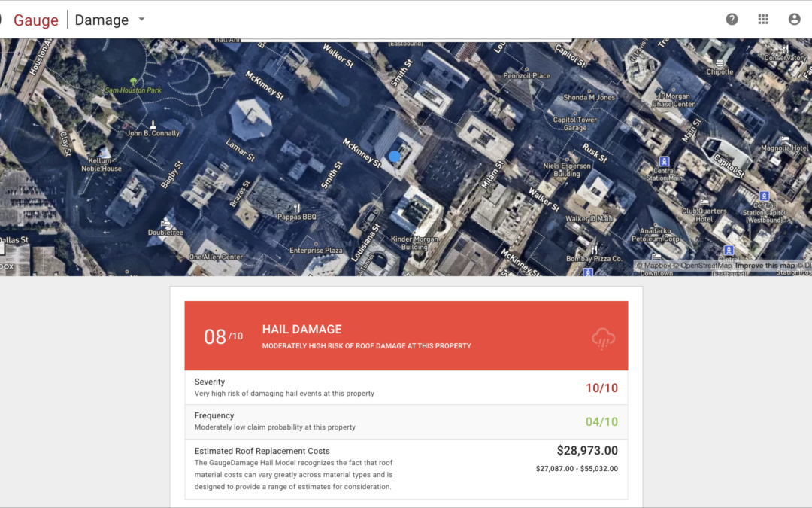Click the John B. Connally monument icon

pyautogui.click(x=153, y=125)
